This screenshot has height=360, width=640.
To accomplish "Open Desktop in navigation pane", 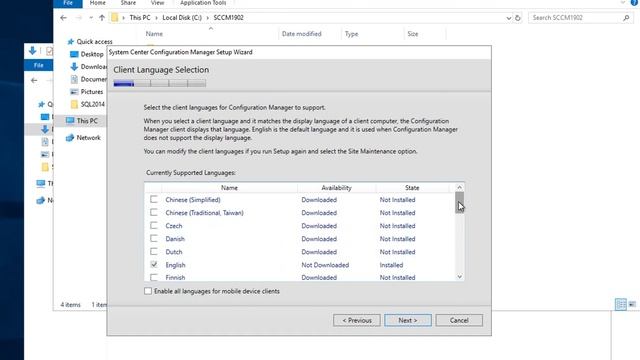I will [87, 54].
